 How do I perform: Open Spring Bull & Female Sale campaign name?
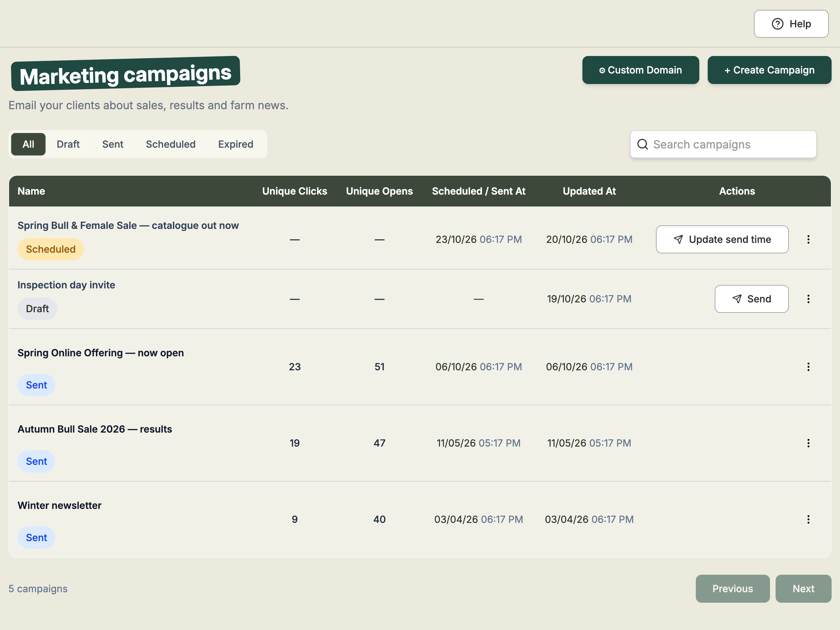point(128,225)
